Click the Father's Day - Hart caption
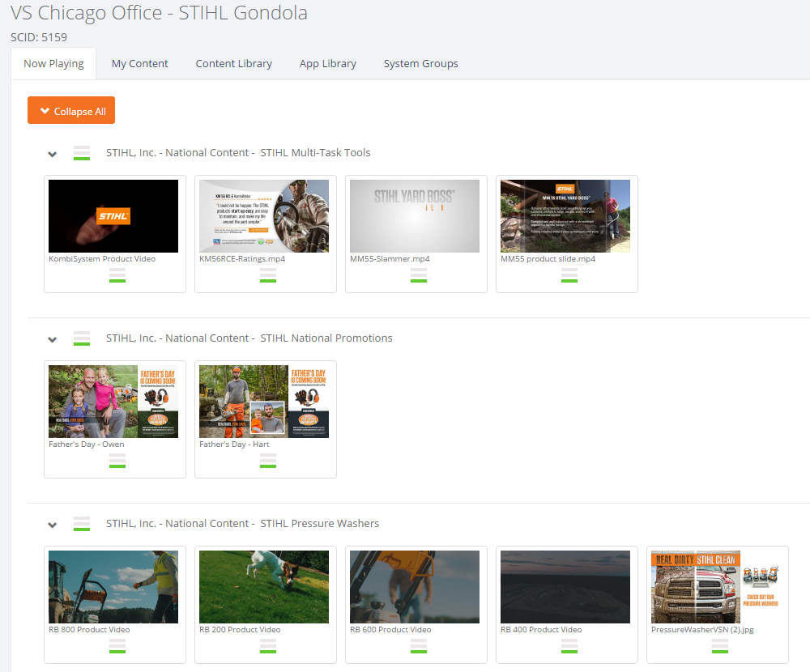810x672 pixels. (x=234, y=444)
